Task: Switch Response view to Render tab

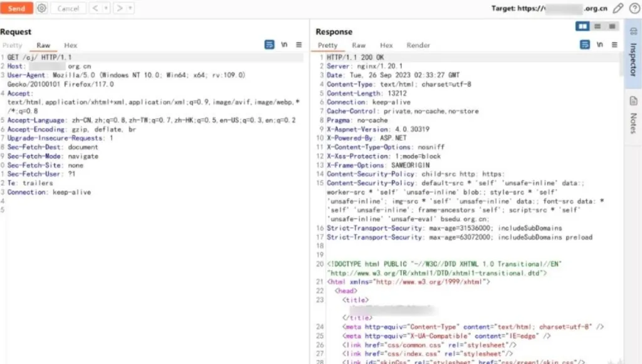Action: (x=418, y=45)
